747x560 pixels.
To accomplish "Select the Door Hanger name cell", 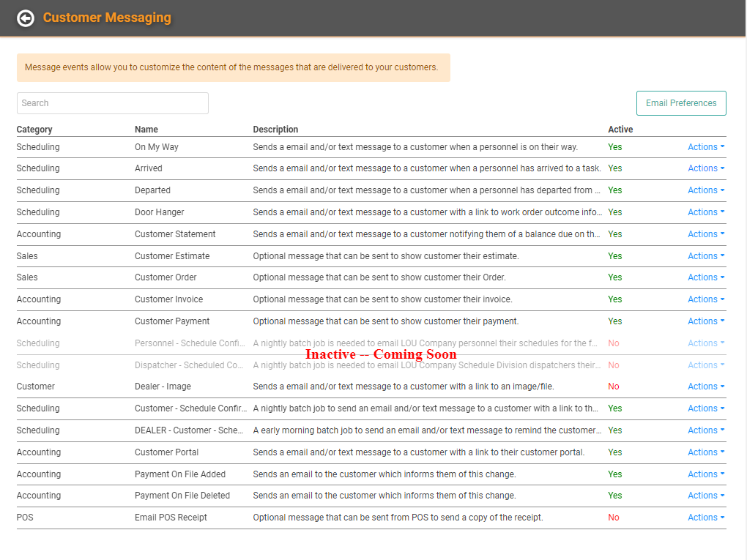I will (x=159, y=212).
